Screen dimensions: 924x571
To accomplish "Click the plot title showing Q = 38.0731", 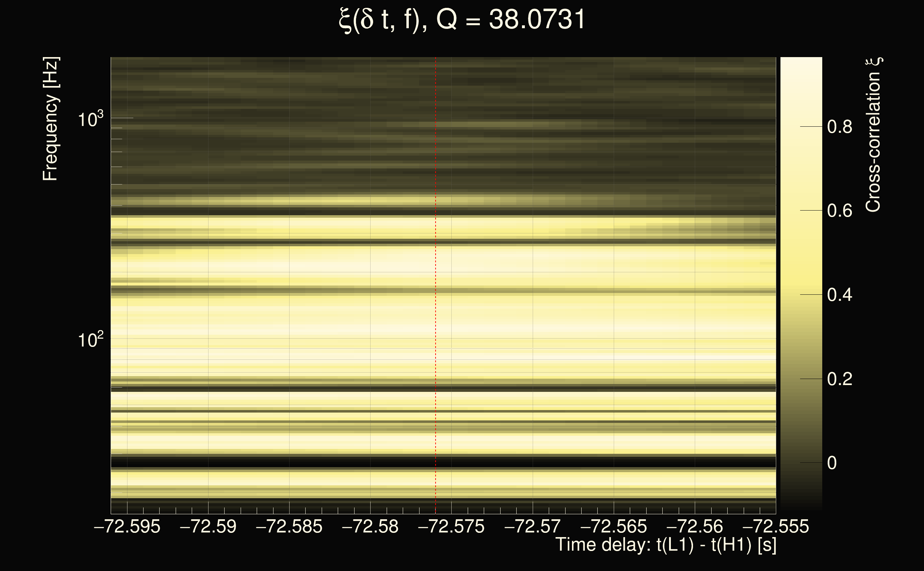I will point(462,20).
